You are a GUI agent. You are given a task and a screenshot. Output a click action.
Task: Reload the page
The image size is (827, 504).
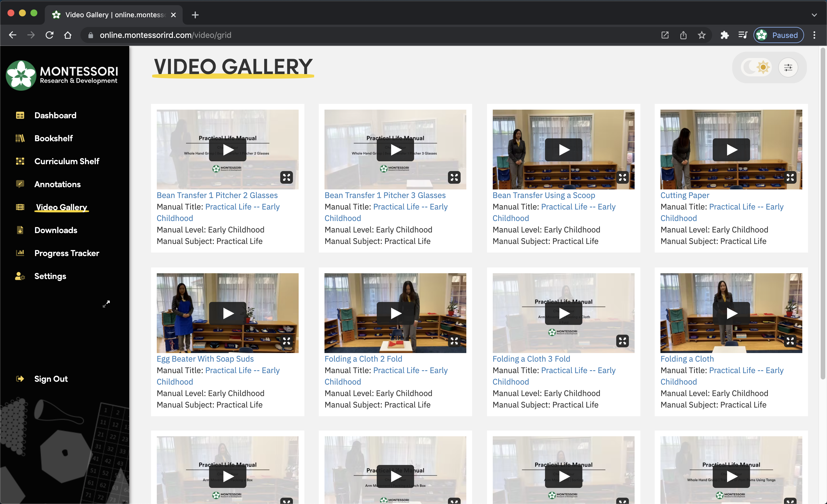coord(49,35)
